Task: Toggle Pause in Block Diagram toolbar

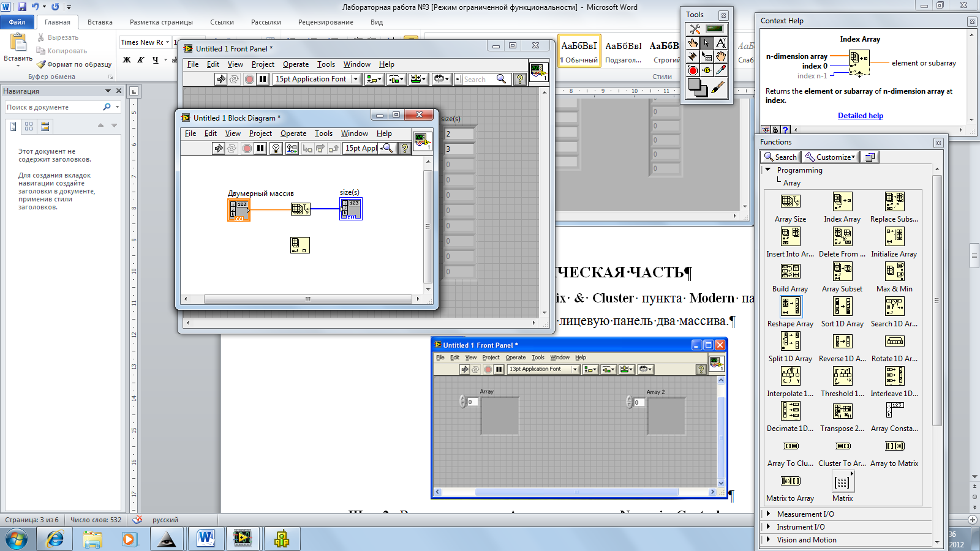Action: coord(260,148)
